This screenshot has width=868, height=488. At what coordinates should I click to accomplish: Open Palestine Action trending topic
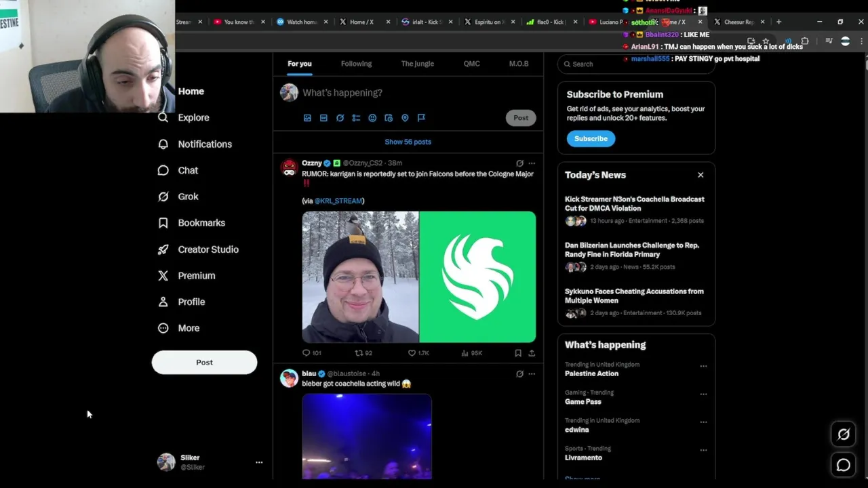591,374
